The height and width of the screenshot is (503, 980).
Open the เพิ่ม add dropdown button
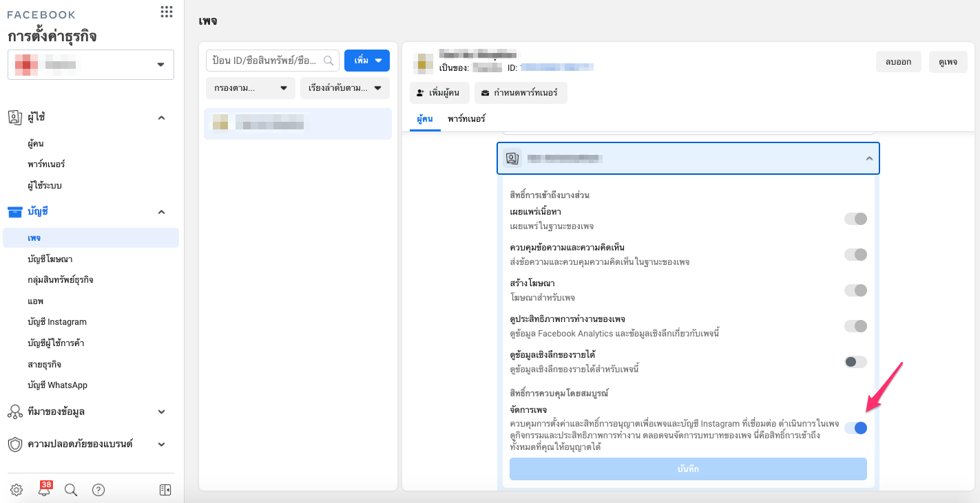click(x=367, y=61)
